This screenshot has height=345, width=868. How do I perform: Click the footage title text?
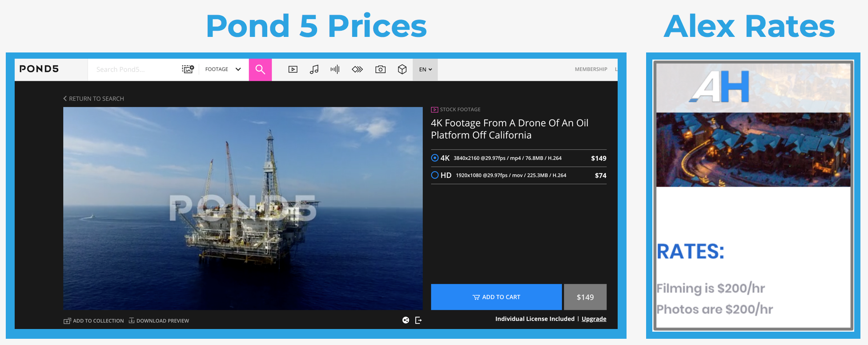(x=510, y=129)
